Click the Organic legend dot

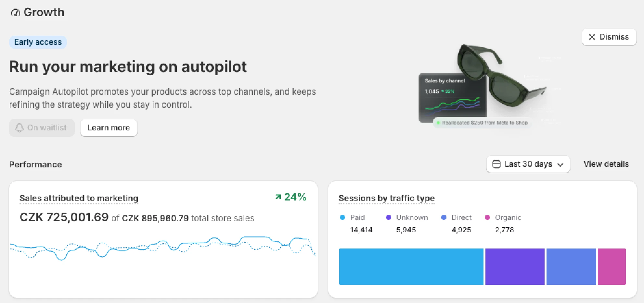(487, 217)
